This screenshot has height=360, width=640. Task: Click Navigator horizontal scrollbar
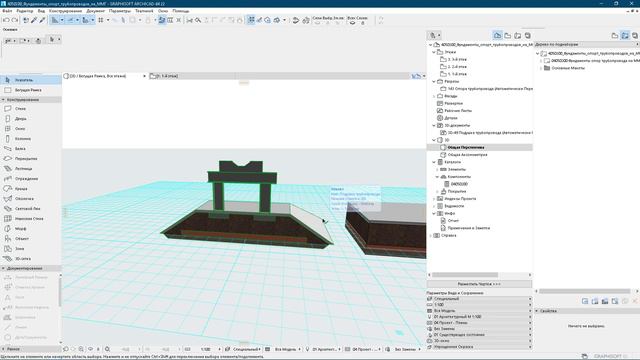(465, 275)
